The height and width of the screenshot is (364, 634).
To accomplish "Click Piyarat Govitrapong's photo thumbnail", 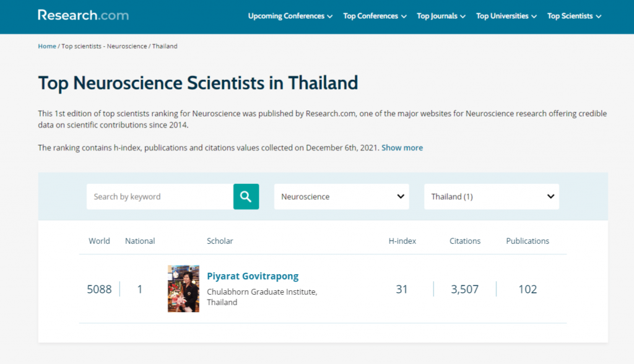I will point(183,288).
